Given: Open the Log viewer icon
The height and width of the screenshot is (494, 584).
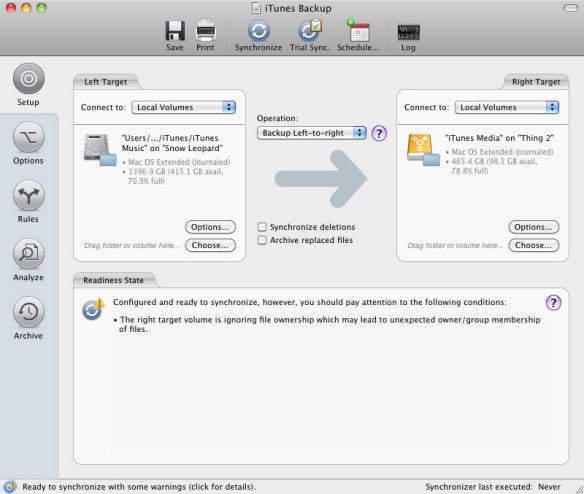Looking at the screenshot, I should point(408,32).
